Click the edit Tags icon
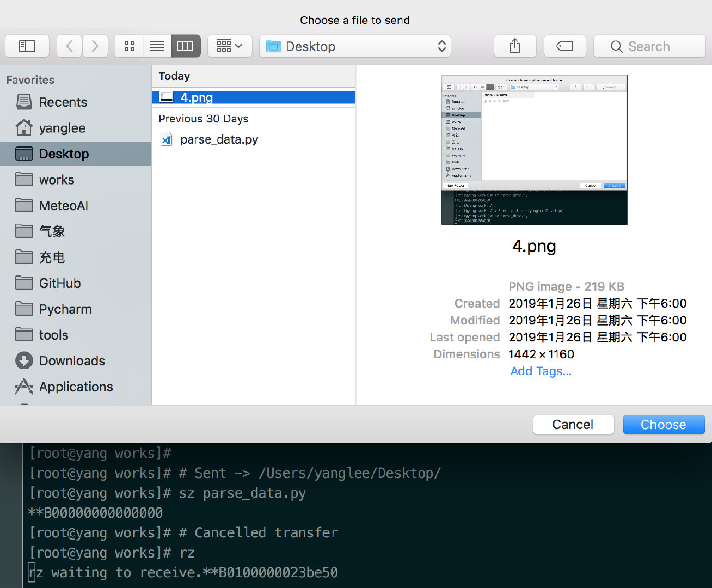 [x=564, y=46]
